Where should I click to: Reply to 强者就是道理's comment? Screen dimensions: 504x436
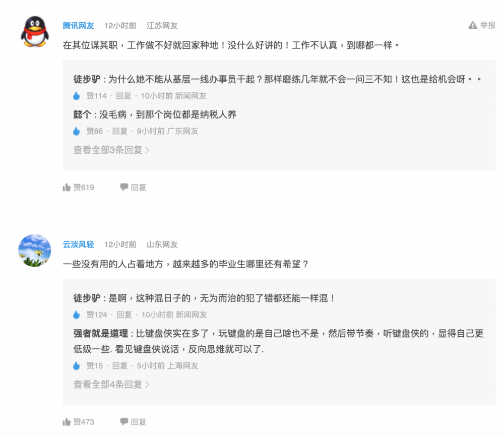click(119, 366)
